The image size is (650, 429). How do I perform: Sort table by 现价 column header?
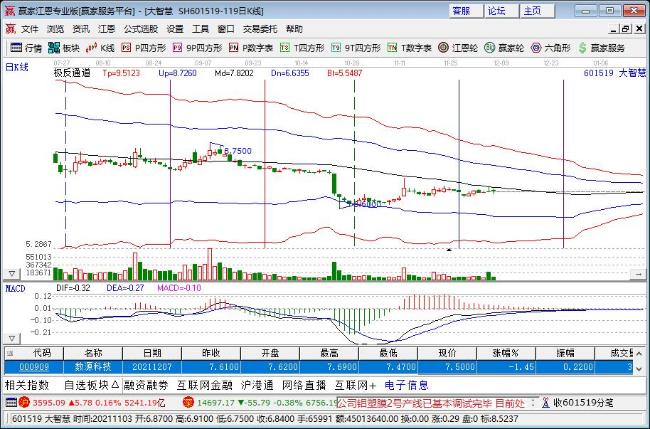tap(447, 353)
